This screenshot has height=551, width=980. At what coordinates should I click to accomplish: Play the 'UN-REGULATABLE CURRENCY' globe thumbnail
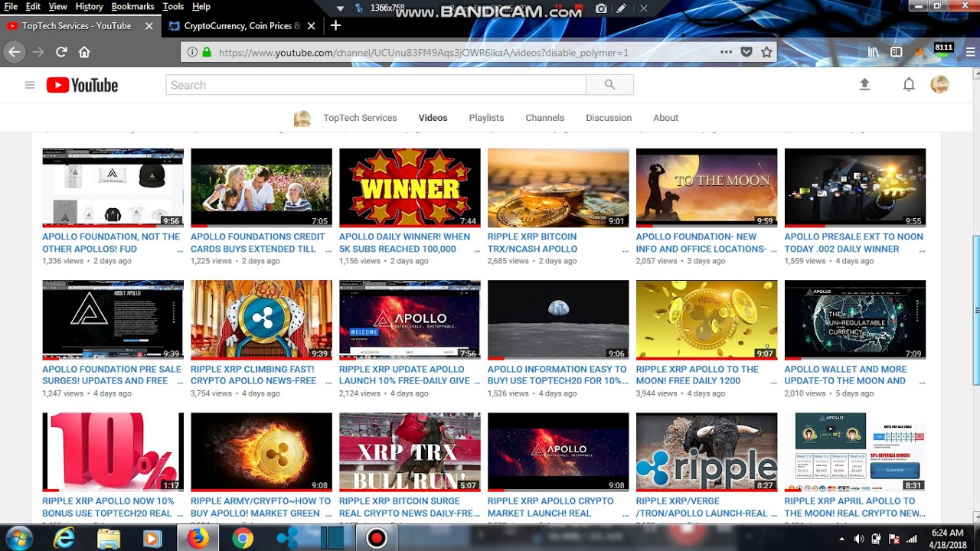coord(855,320)
